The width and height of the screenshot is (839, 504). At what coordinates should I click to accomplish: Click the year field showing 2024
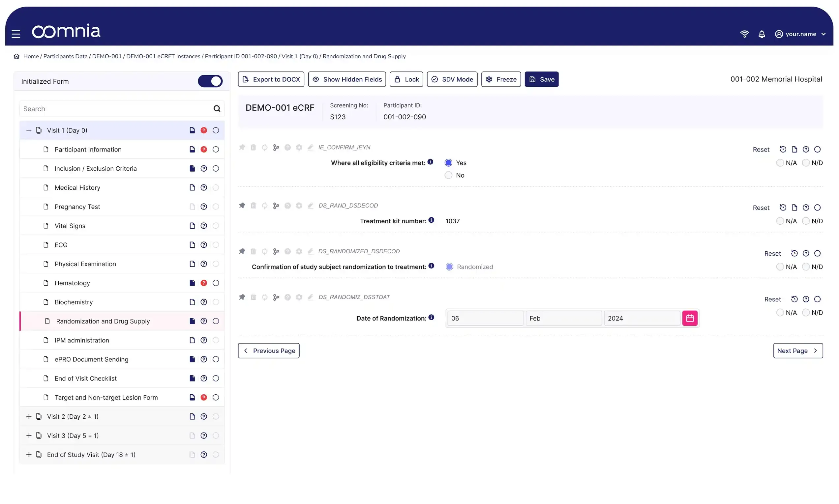[642, 318]
